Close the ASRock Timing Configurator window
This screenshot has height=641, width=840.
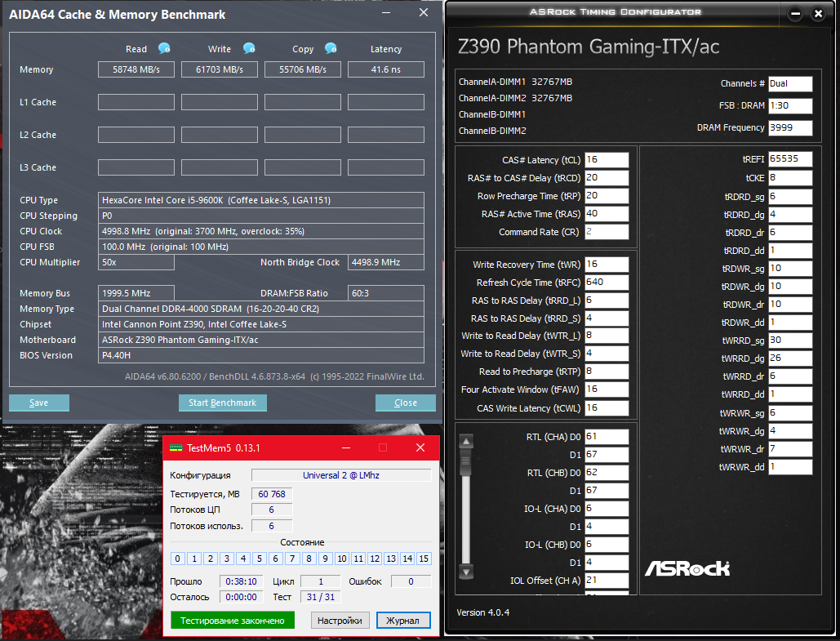818,14
